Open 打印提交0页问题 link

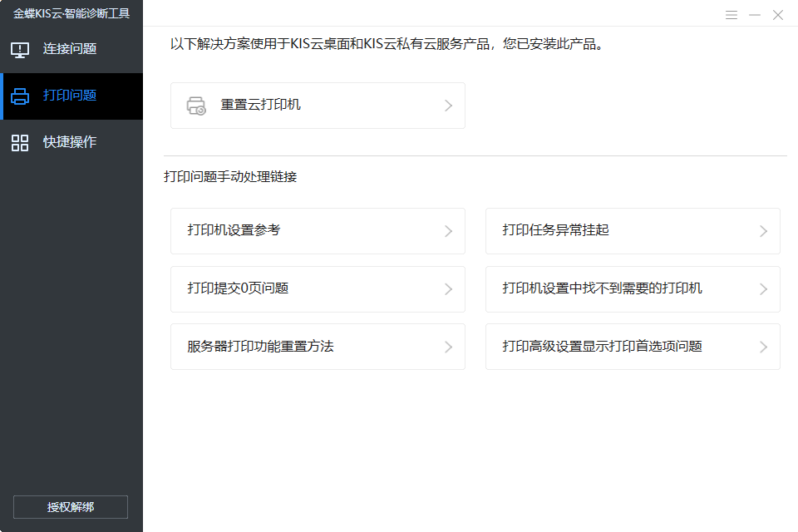[x=318, y=288]
